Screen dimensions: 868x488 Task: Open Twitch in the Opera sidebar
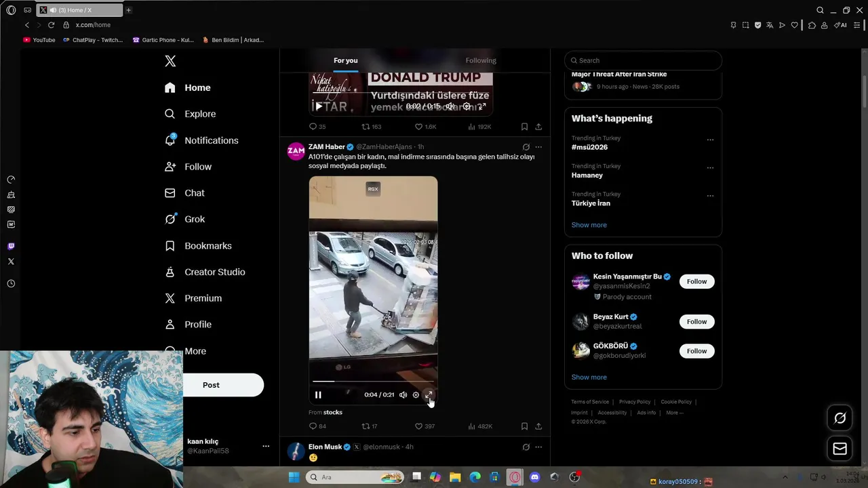click(11, 246)
